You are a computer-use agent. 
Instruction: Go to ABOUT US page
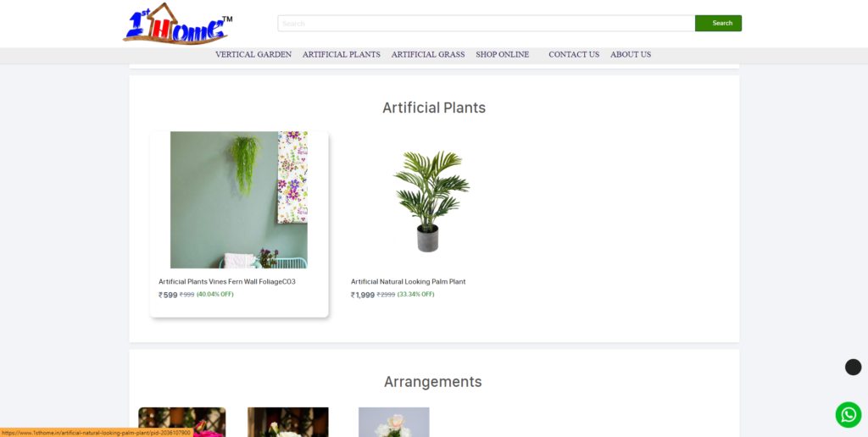click(x=631, y=55)
